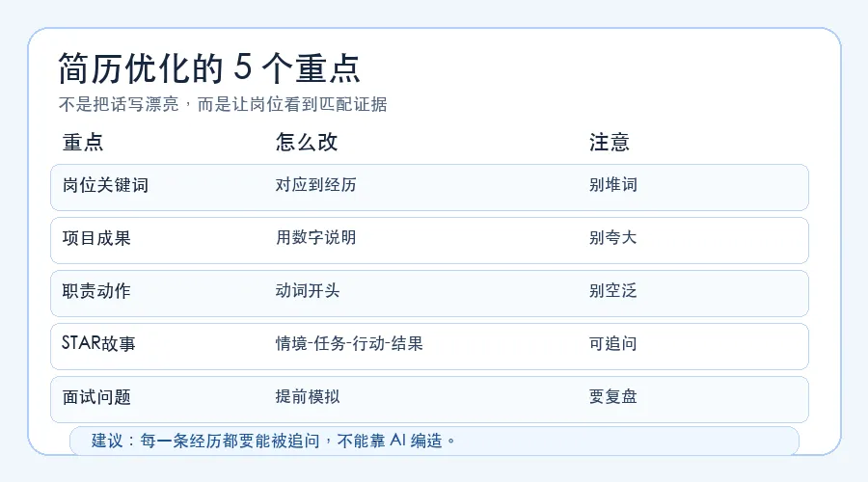
Task: Click the 动词开头 cell
Action: click(308, 290)
